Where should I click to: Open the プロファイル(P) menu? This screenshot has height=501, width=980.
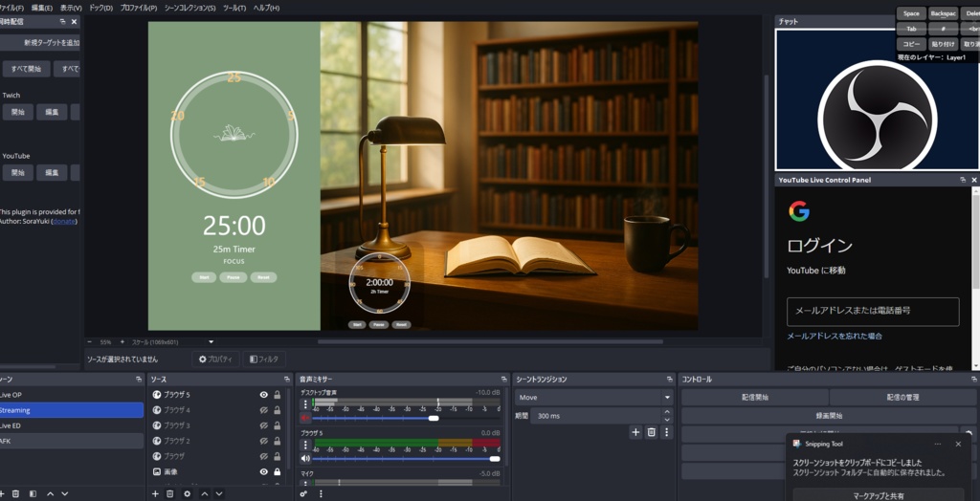pos(138,8)
